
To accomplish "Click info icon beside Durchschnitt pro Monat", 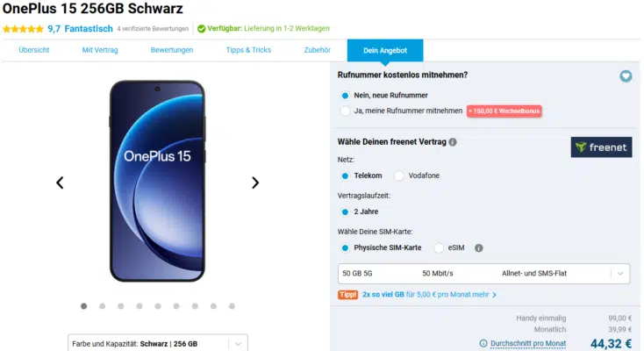I will (483, 343).
